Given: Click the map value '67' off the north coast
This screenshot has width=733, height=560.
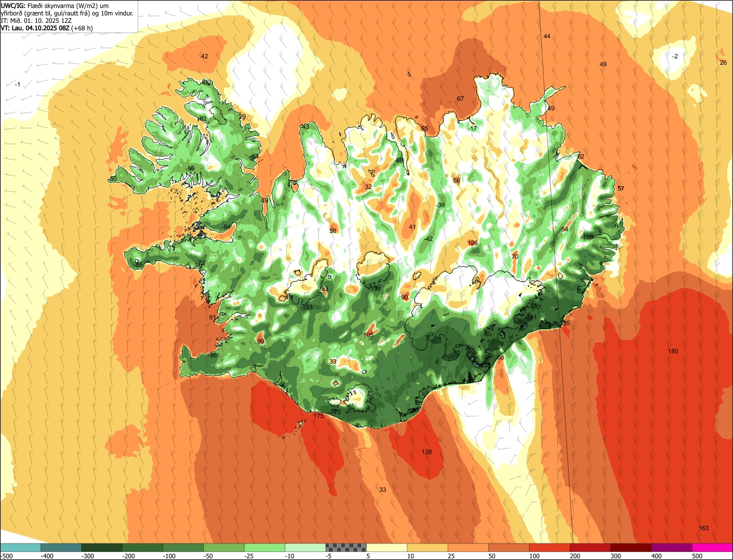Looking at the screenshot, I should [460, 99].
